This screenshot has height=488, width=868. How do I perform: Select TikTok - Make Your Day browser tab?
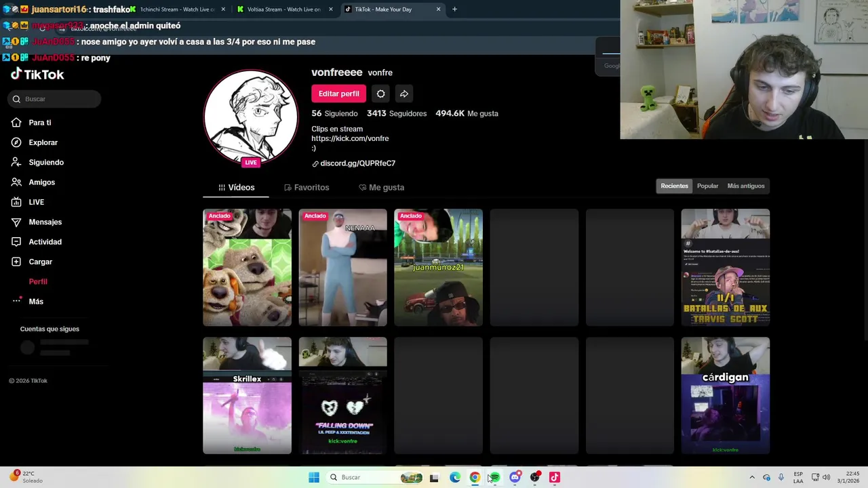(x=391, y=9)
